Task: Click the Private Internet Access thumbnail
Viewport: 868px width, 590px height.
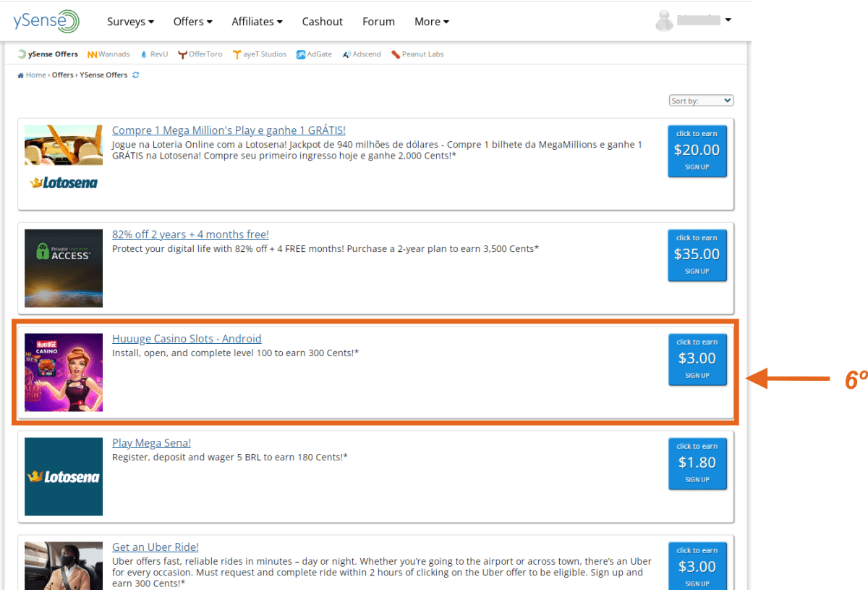Action: [64, 269]
